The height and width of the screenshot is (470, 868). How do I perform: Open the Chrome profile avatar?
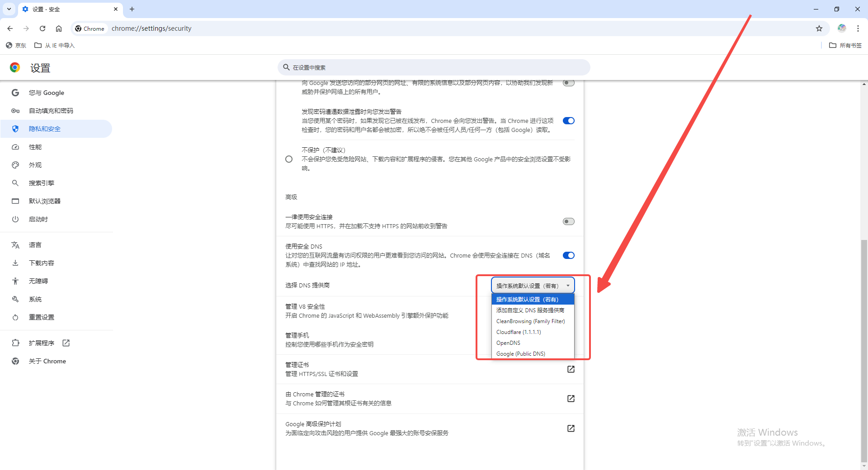[x=842, y=28]
